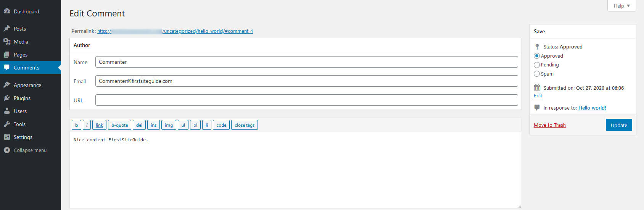644x210 pixels.
Task: Click the close tags button
Action: point(245,125)
